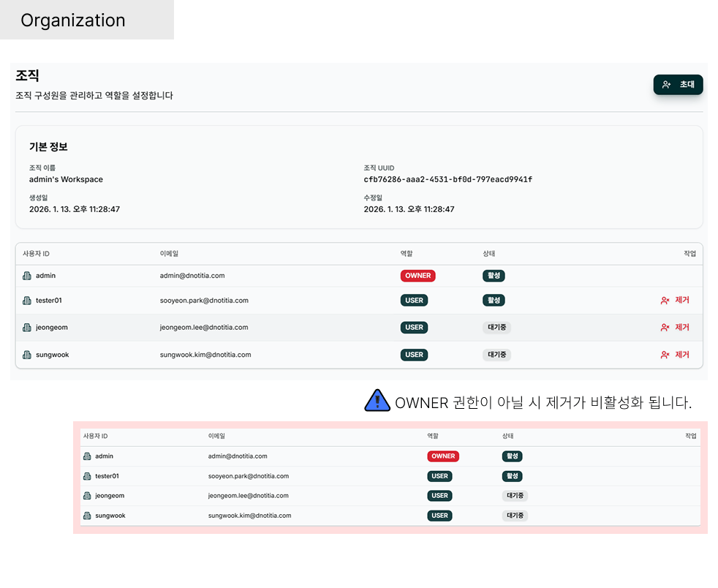718x588 pixels.
Task: Click the 초대 invite button
Action: pyautogui.click(x=678, y=85)
